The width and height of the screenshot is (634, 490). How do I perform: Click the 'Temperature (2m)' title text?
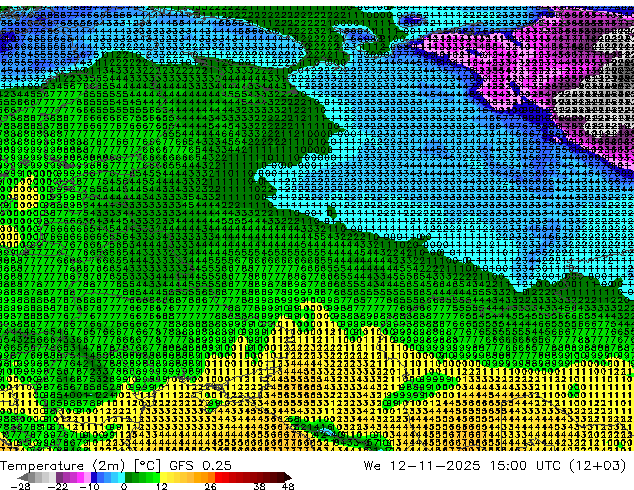(62, 466)
